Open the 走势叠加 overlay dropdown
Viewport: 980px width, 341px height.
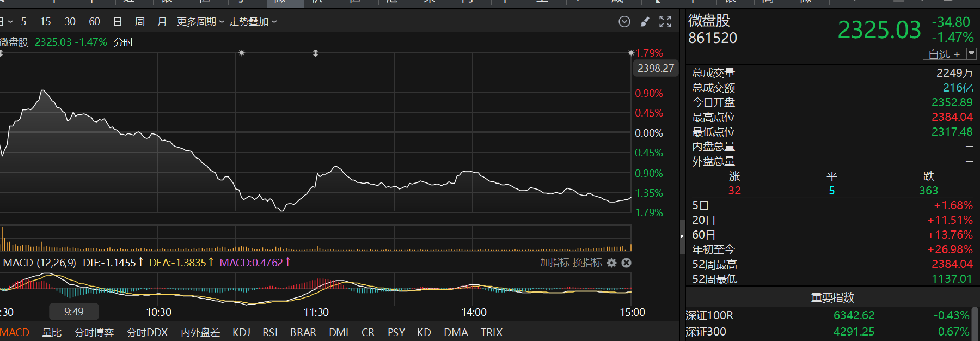pyautogui.click(x=253, y=22)
